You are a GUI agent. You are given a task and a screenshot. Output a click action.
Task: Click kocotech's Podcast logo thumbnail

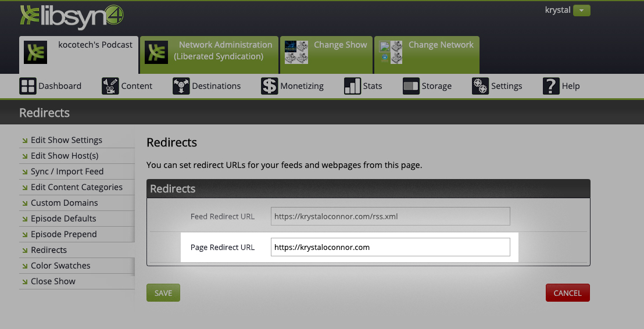coord(35,52)
